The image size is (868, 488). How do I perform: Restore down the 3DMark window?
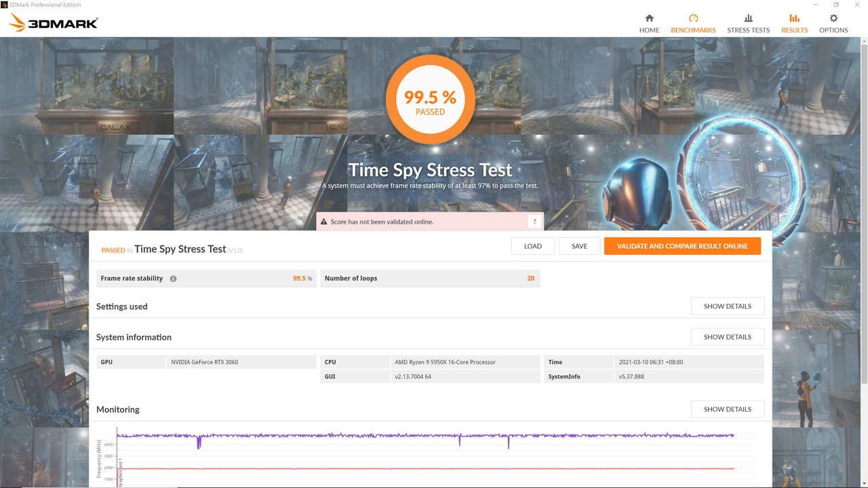coord(836,4)
